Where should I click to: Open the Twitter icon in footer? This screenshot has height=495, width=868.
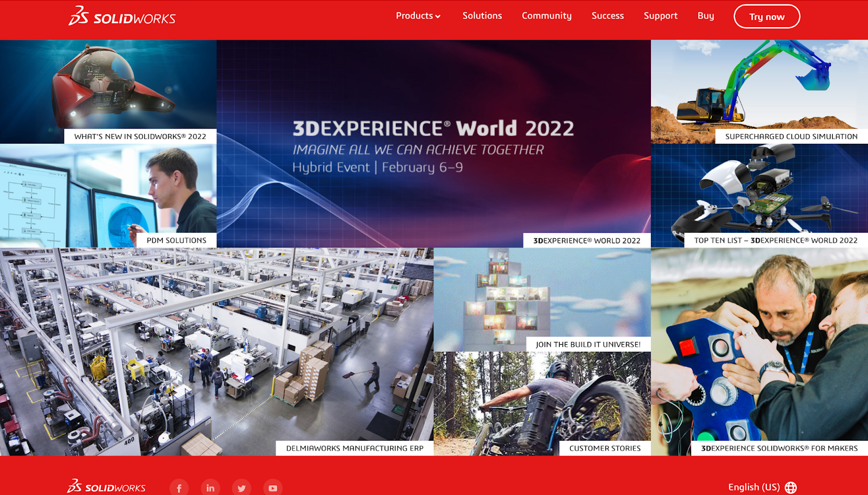[x=241, y=488]
